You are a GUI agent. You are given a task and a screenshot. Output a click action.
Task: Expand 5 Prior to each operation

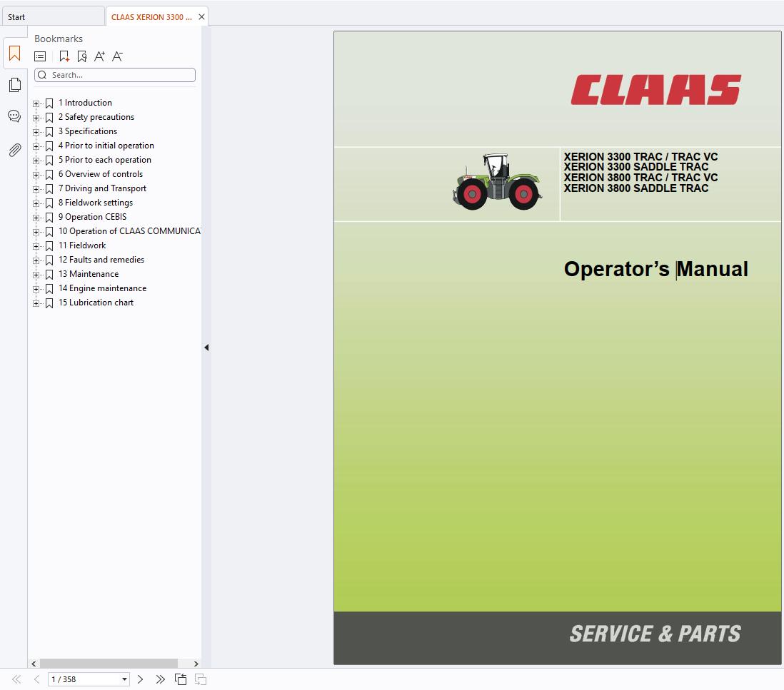point(36,161)
